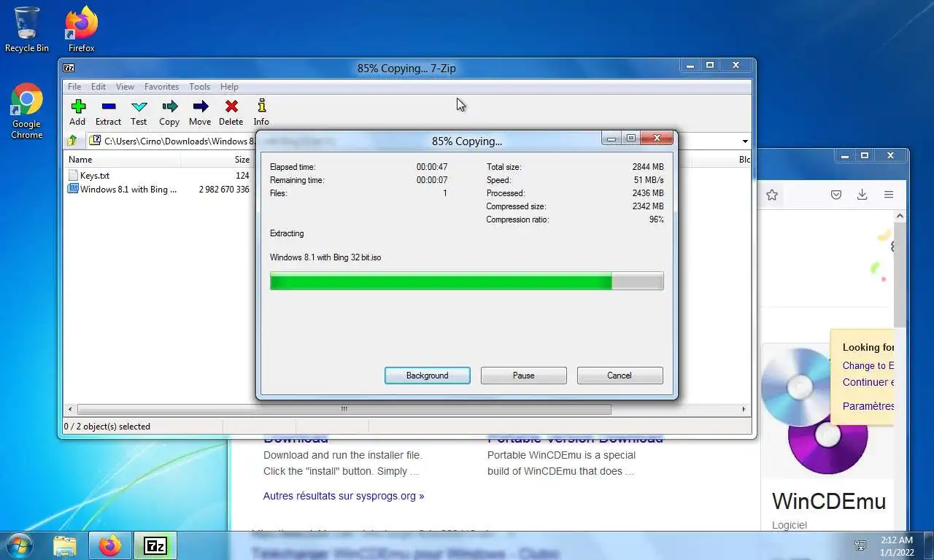Open the File menu
The height and width of the screenshot is (560, 934).
pos(74,86)
